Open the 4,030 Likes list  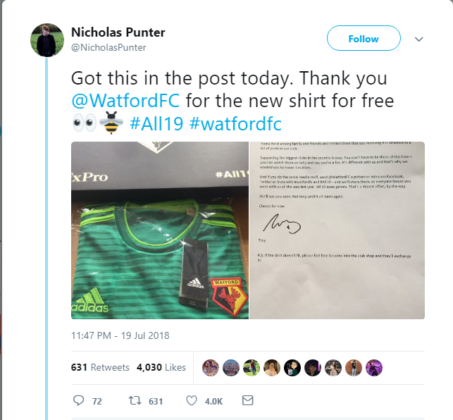(x=161, y=367)
